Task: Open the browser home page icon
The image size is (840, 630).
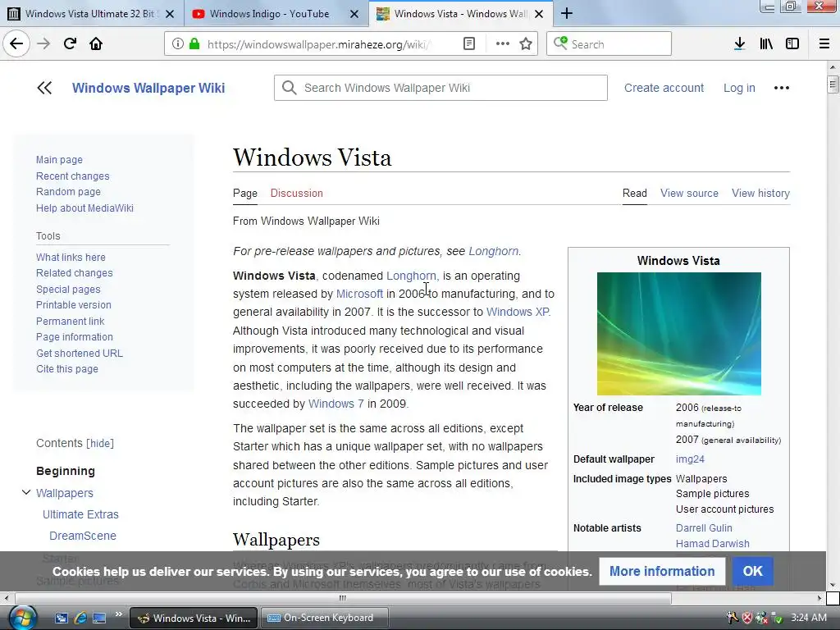Action: point(96,43)
